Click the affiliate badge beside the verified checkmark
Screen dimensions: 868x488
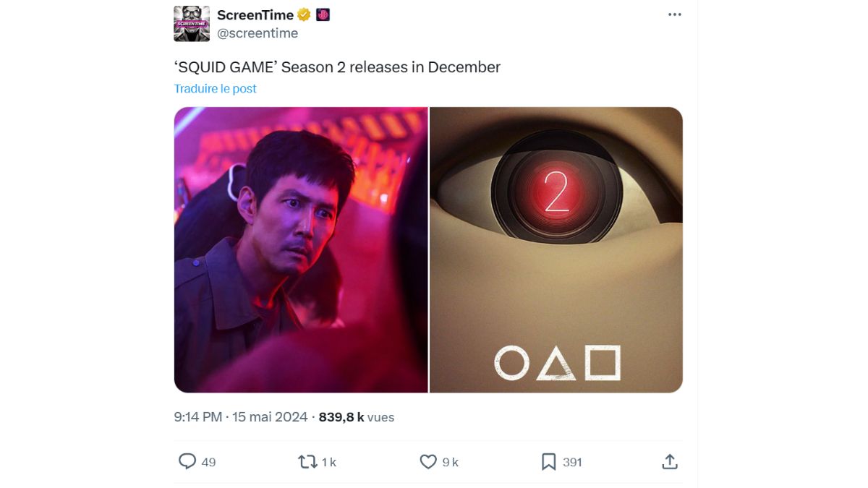click(323, 14)
